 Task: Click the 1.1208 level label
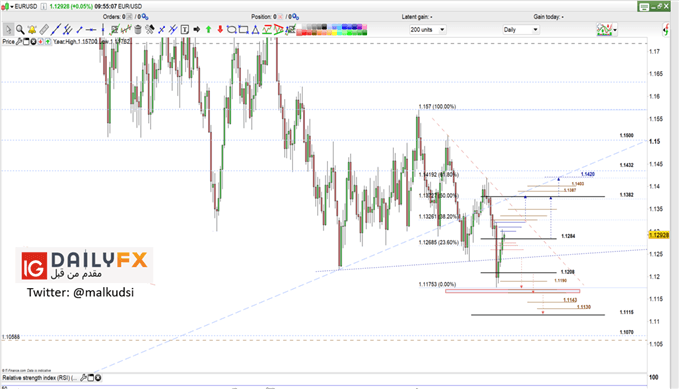click(x=568, y=272)
